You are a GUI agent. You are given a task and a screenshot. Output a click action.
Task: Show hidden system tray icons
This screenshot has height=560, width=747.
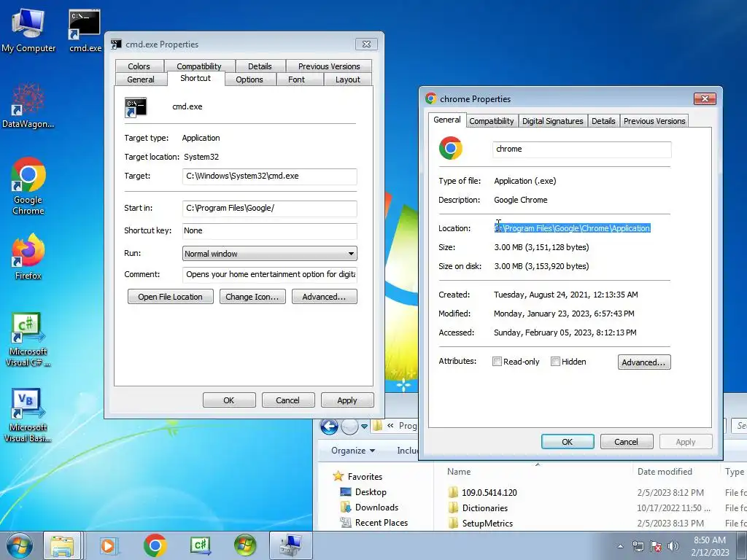pyautogui.click(x=620, y=546)
